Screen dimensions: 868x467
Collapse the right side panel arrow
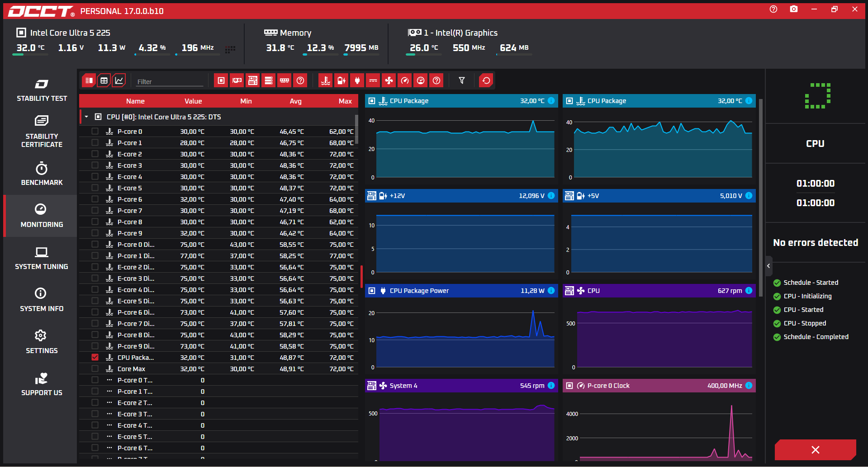(768, 266)
